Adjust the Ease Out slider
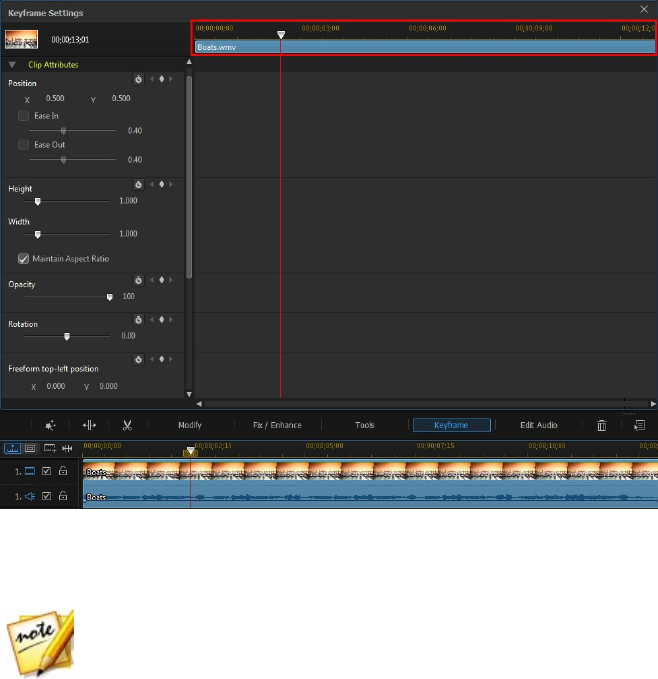The width and height of the screenshot is (658, 679). 64,160
